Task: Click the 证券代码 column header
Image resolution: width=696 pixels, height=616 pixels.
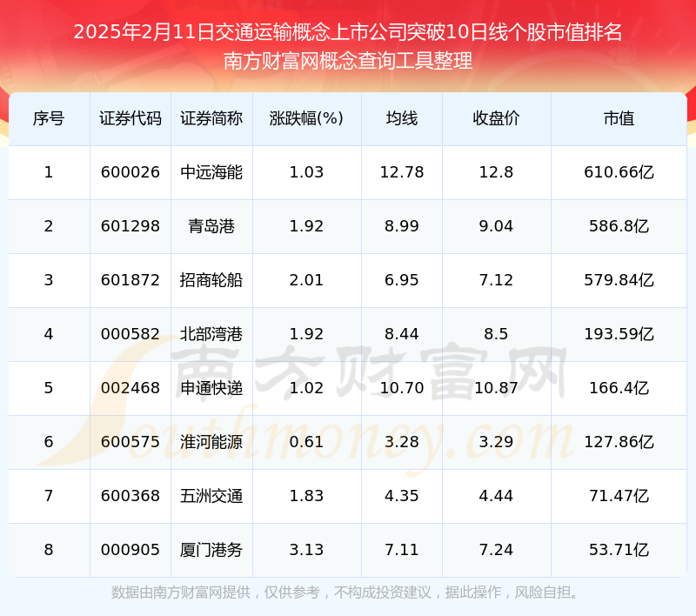Action: pyautogui.click(x=130, y=118)
